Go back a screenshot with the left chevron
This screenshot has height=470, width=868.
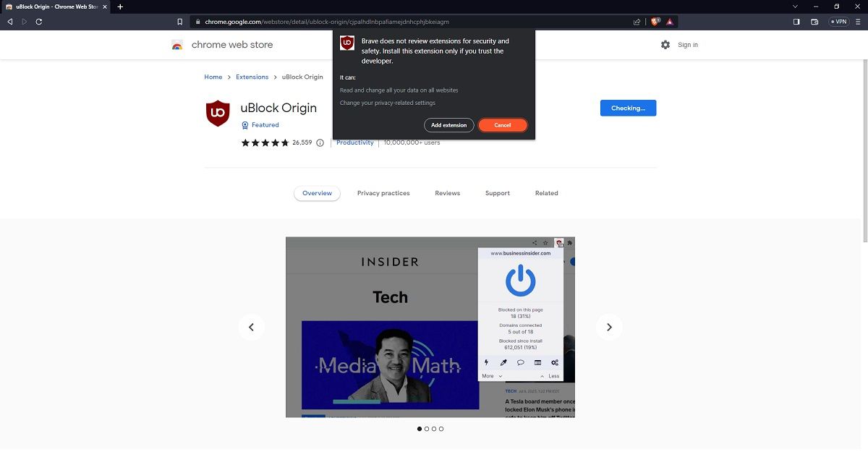pos(251,327)
